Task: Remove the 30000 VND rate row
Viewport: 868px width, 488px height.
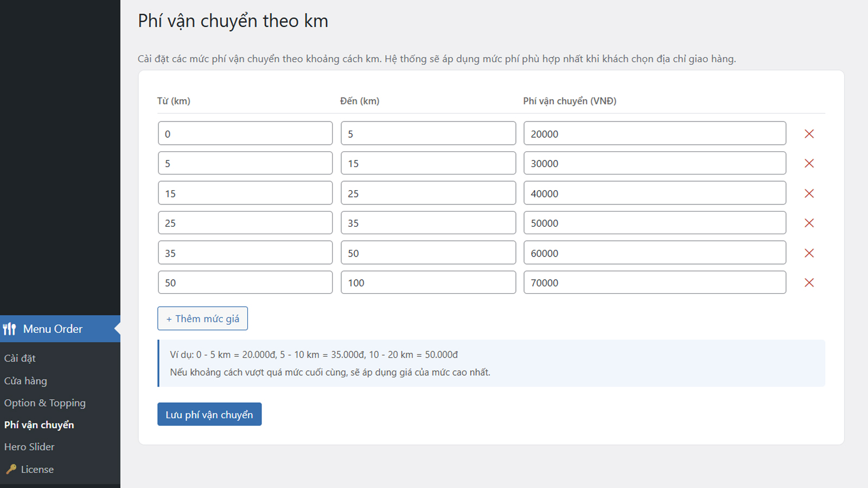Action: 809,163
